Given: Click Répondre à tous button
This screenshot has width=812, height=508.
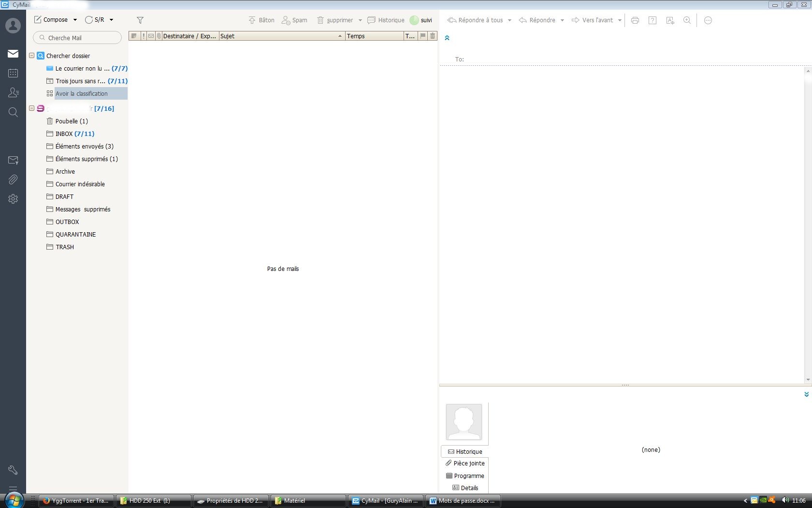Looking at the screenshot, I should pyautogui.click(x=475, y=20).
